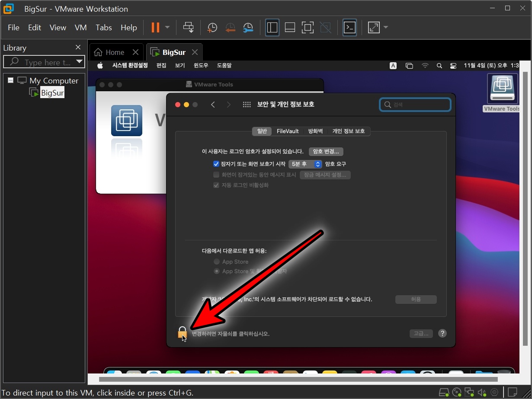Go back in System Preferences
The width and height of the screenshot is (532, 399).
[x=213, y=105]
